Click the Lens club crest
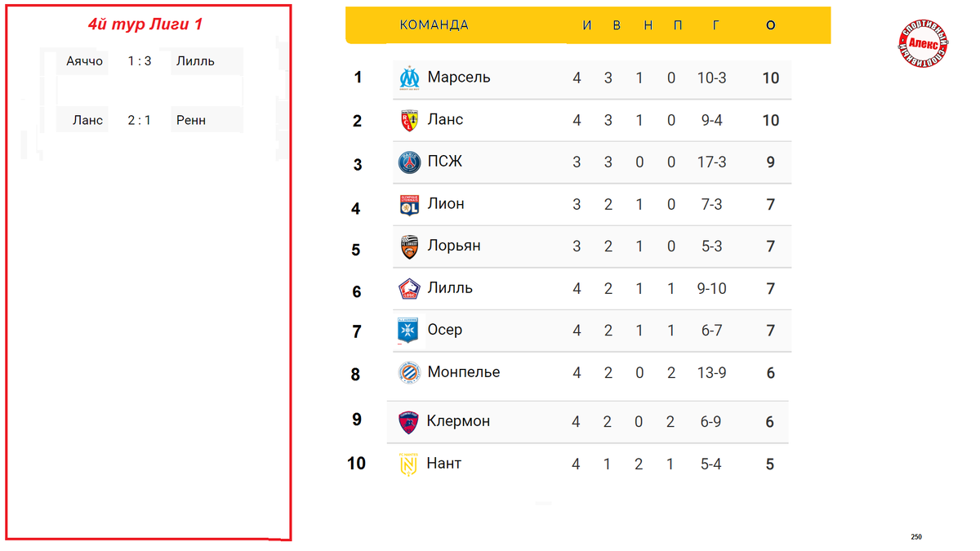The height and width of the screenshot is (551, 980). (409, 121)
